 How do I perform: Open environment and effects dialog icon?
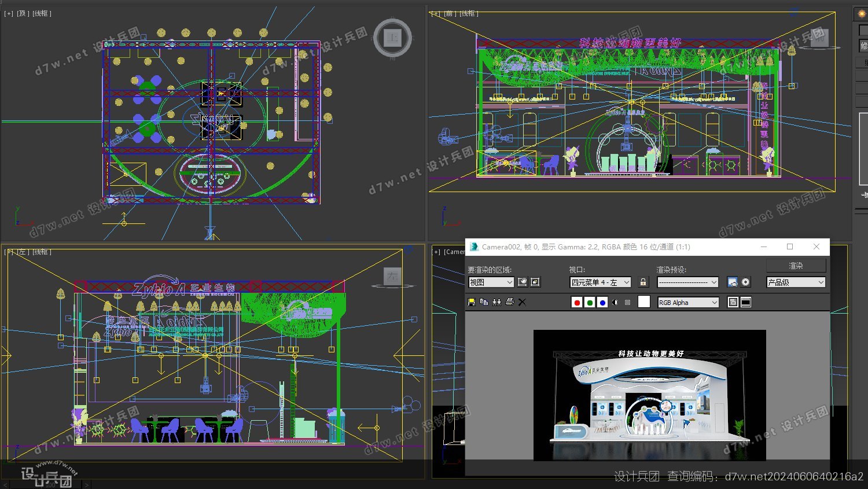[746, 282]
